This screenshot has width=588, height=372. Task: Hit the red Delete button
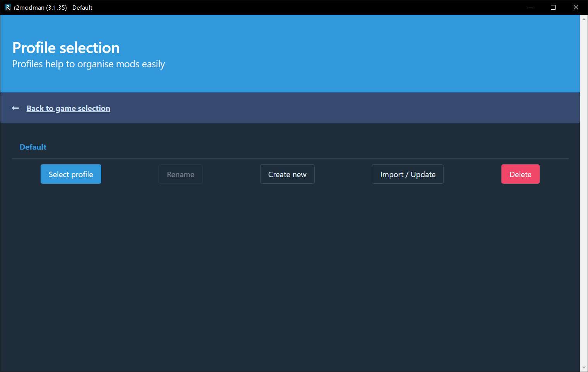(x=520, y=174)
